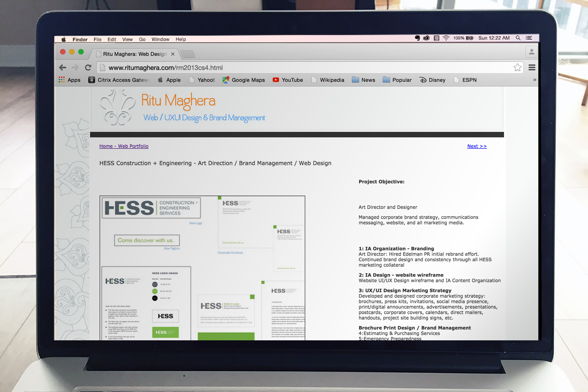The width and height of the screenshot is (588, 392).
Task: Open the Chrome user profile button
Action: (531, 52)
